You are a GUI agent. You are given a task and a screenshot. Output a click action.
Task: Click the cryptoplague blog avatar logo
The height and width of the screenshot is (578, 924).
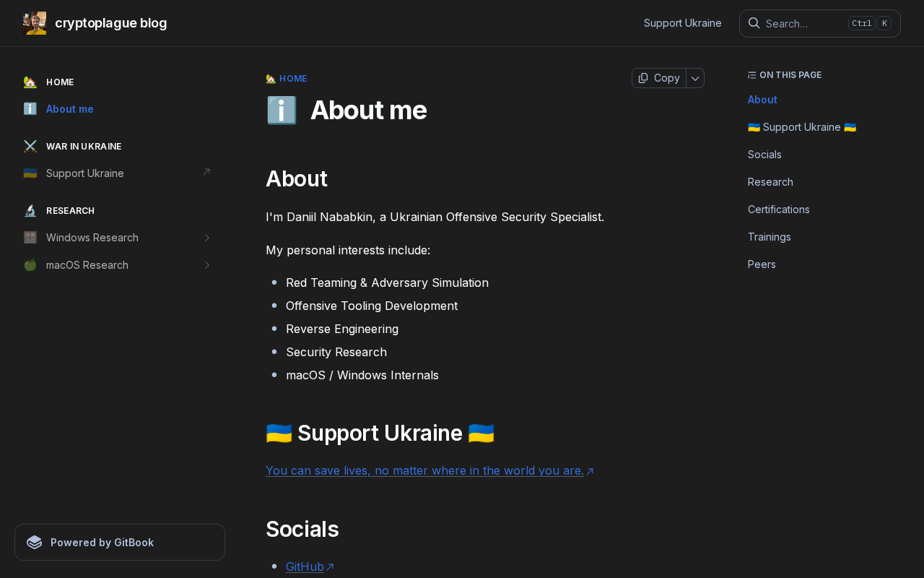tap(35, 23)
